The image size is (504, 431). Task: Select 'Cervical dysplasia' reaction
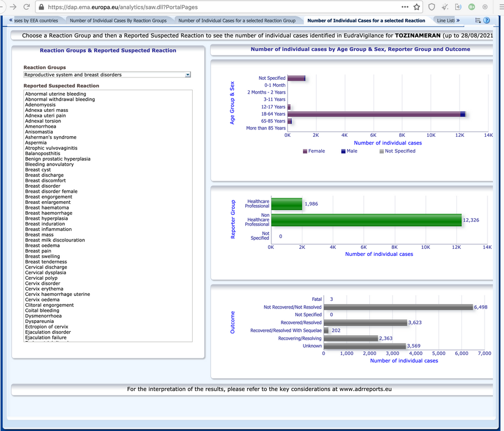(45, 273)
